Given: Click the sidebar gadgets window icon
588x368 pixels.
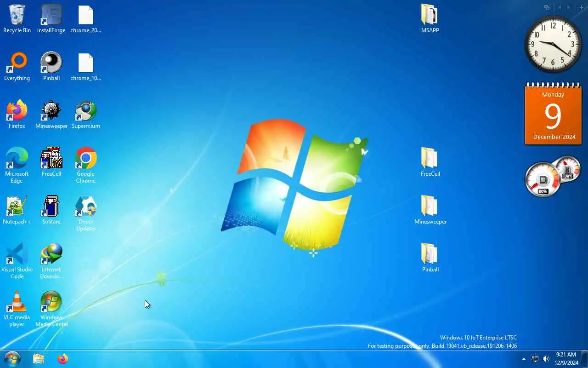Looking at the screenshot, I should click(547, 7).
